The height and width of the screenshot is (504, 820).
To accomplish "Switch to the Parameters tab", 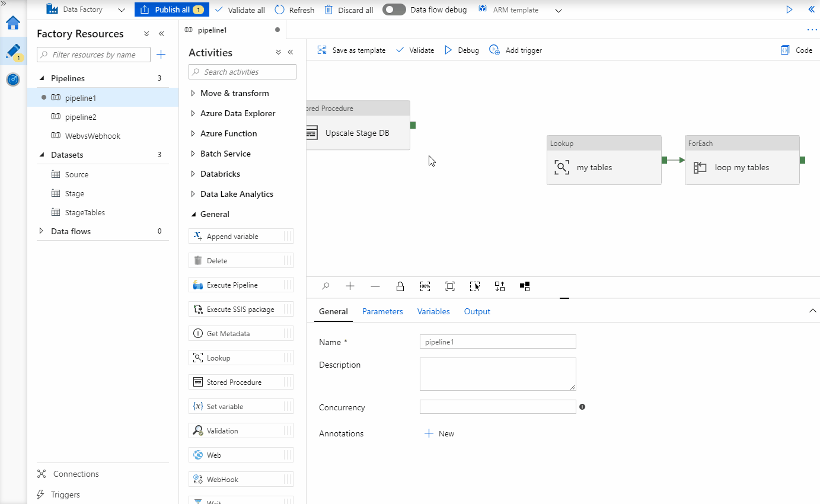I will [382, 311].
